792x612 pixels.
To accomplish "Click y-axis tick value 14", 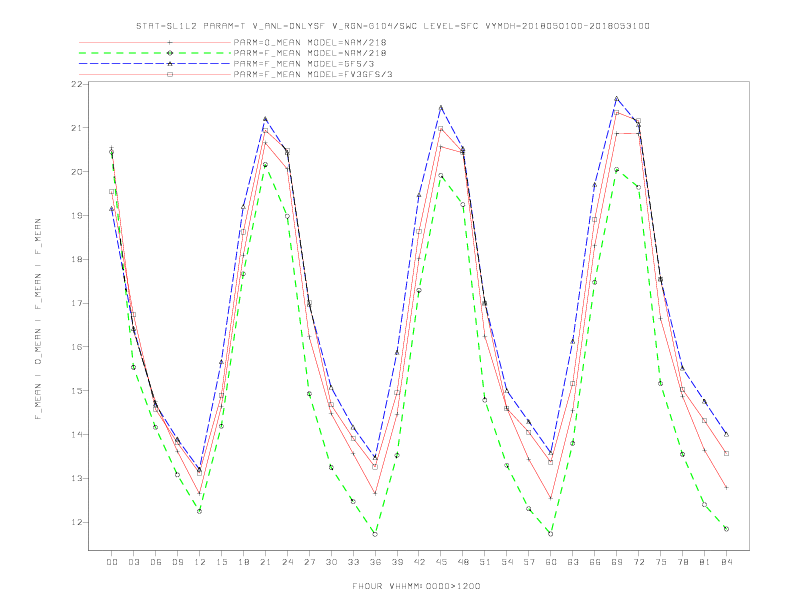I will pyautogui.click(x=76, y=435).
